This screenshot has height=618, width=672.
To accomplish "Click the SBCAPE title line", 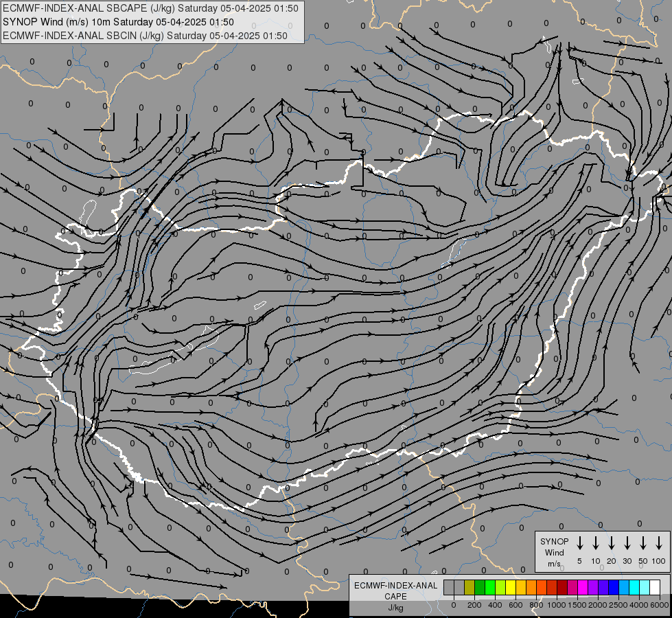I will (150, 8).
